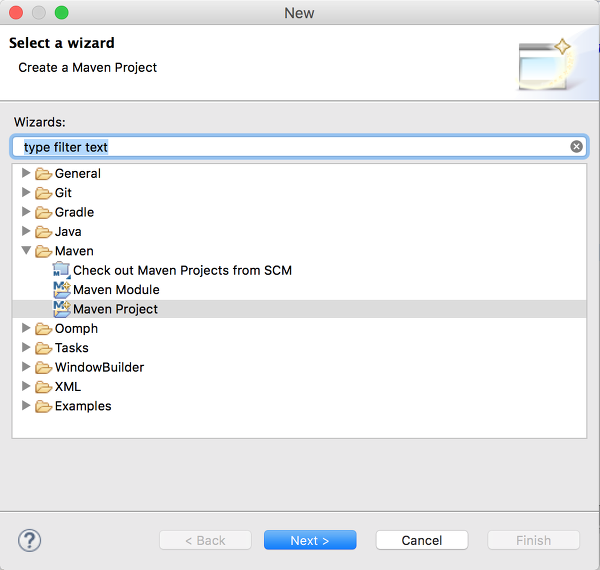600x570 pixels.
Task: Click the disabled < Back button
Action: pos(205,540)
